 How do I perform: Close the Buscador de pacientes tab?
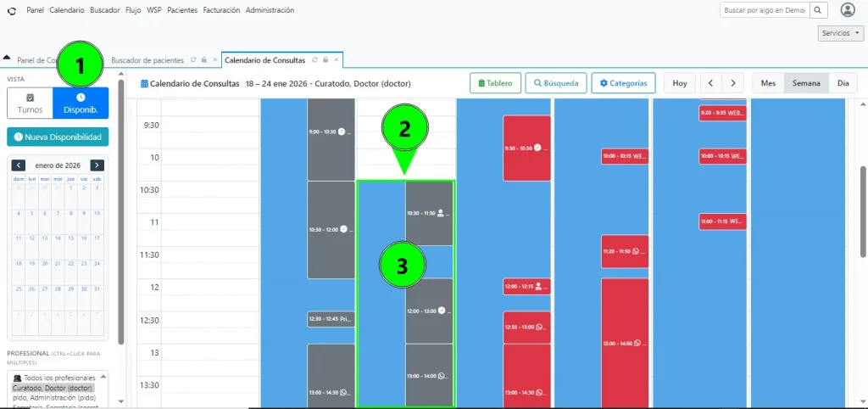[214, 60]
